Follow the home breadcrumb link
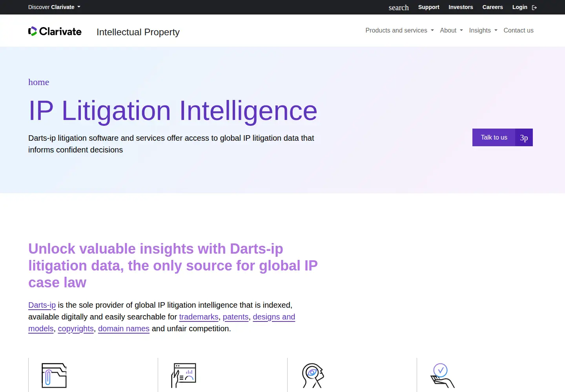Image resolution: width=565 pixels, height=392 pixels. tap(38, 82)
